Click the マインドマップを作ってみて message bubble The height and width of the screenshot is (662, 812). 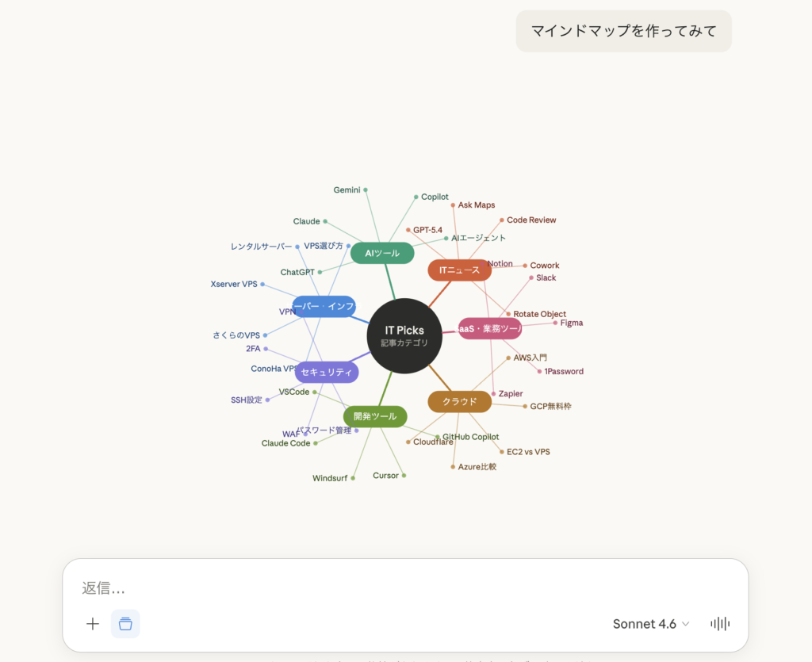[x=623, y=31]
